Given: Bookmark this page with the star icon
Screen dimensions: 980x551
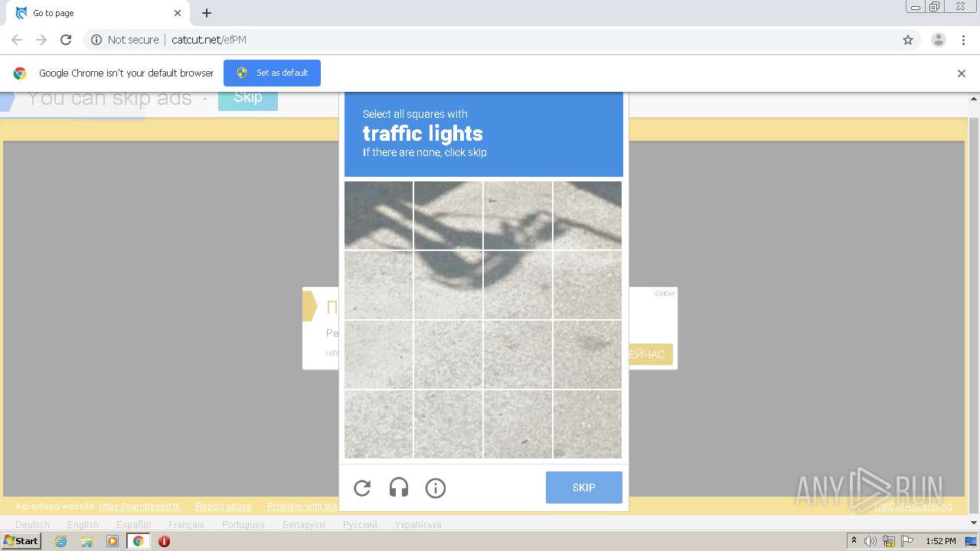Looking at the screenshot, I should pos(908,40).
